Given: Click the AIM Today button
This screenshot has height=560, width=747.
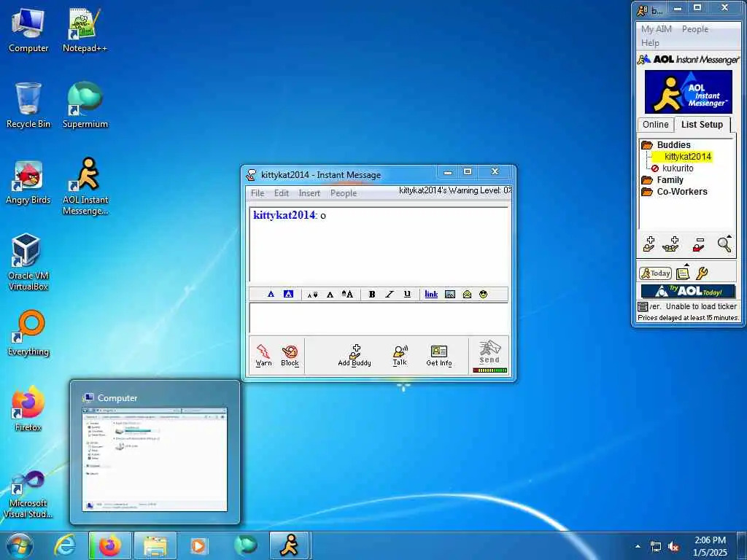Looking at the screenshot, I should tap(655, 273).
